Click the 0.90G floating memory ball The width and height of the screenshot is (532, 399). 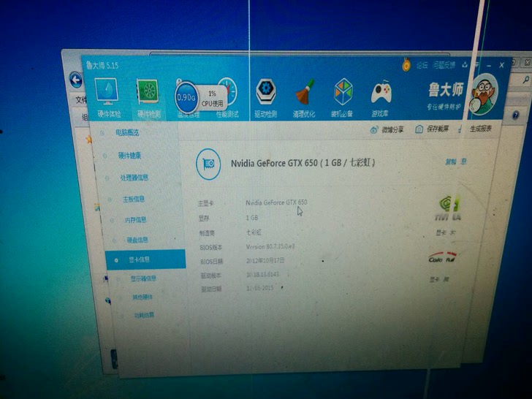tap(186, 98)
